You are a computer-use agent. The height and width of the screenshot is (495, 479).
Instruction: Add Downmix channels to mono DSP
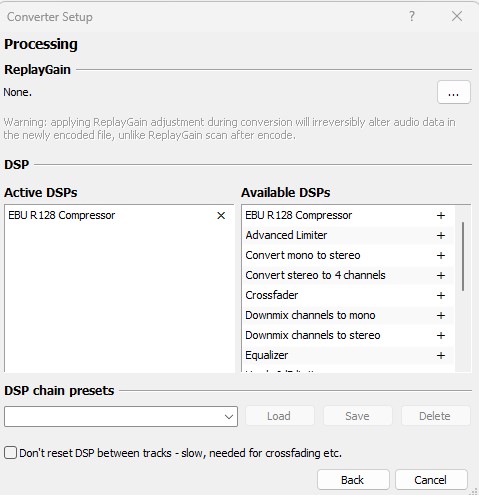[441, 316]
